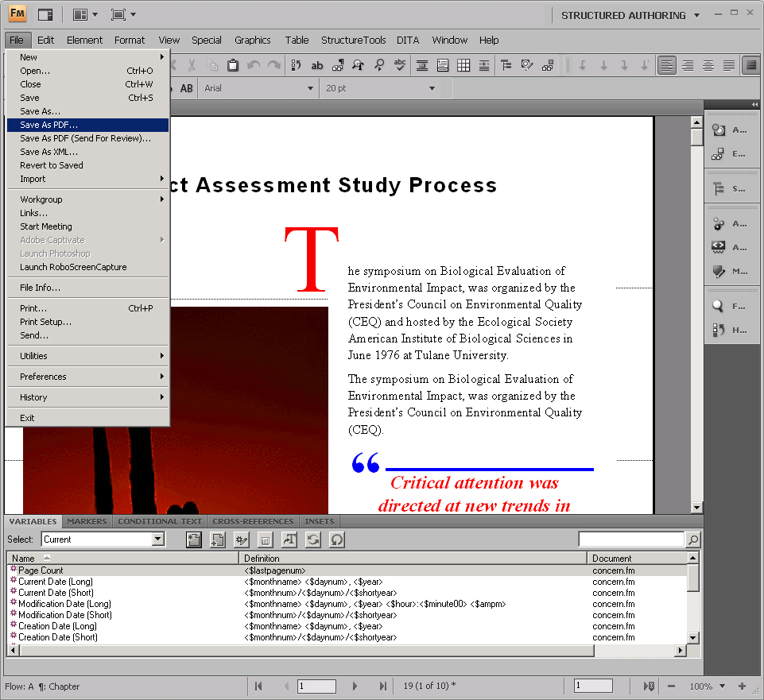Image resolution: width=764 pixels, height=700 pixels.
Task: Open the StructureTools menu
Action: [x=353, y=40]
